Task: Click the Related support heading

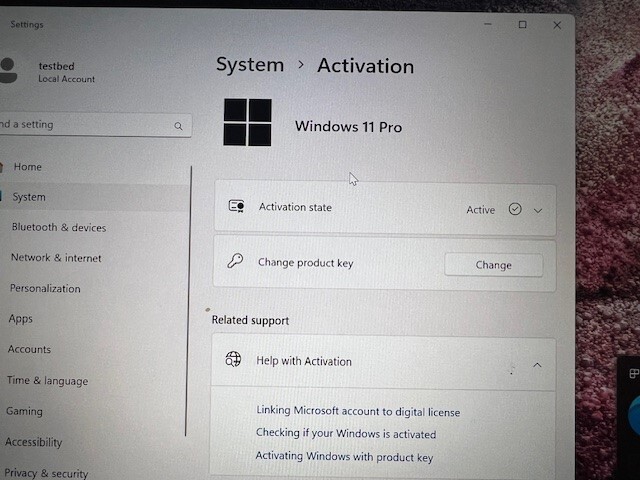Action: tap(250, 320)
